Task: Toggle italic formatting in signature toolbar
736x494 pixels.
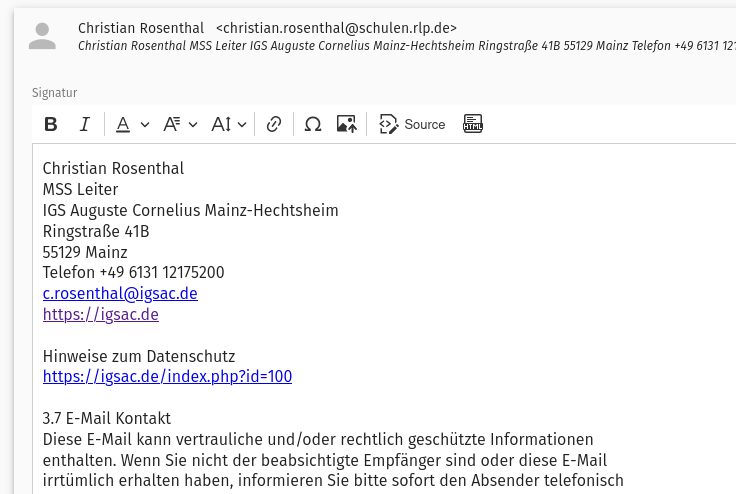Action: click(x=84, y=124)
